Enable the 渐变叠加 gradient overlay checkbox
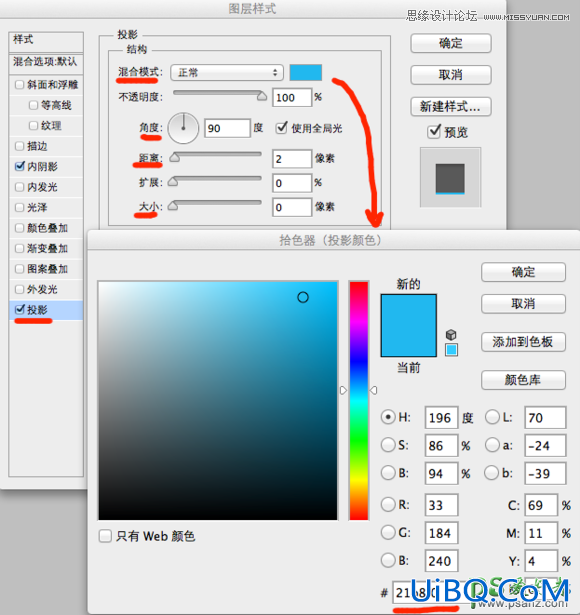The height and width of the screenshot is (615, 580). click(19, 248)
